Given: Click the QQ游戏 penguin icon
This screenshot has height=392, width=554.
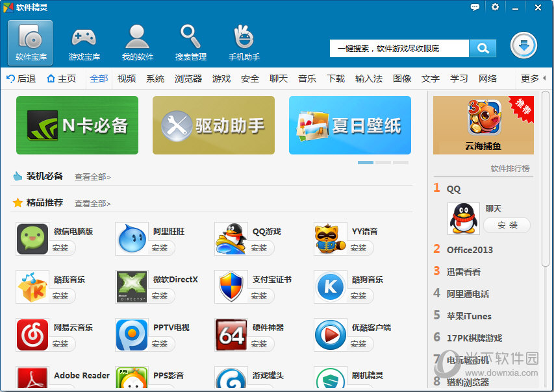Looking at the screenshot, I should pos(231,239).
